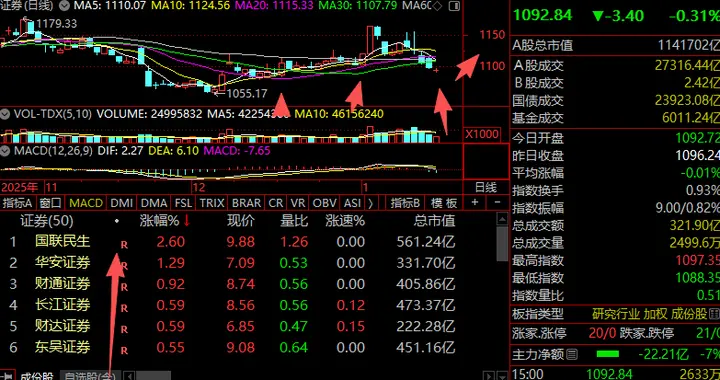Sort by the 总市值 column header
The image size is (720, 380).
coord(434,221)
